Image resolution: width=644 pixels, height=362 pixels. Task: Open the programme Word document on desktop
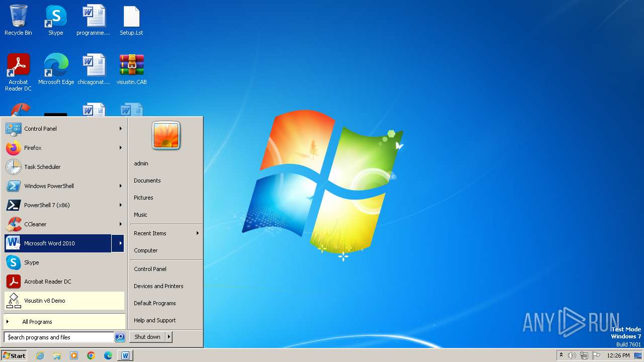coord(93,21)
